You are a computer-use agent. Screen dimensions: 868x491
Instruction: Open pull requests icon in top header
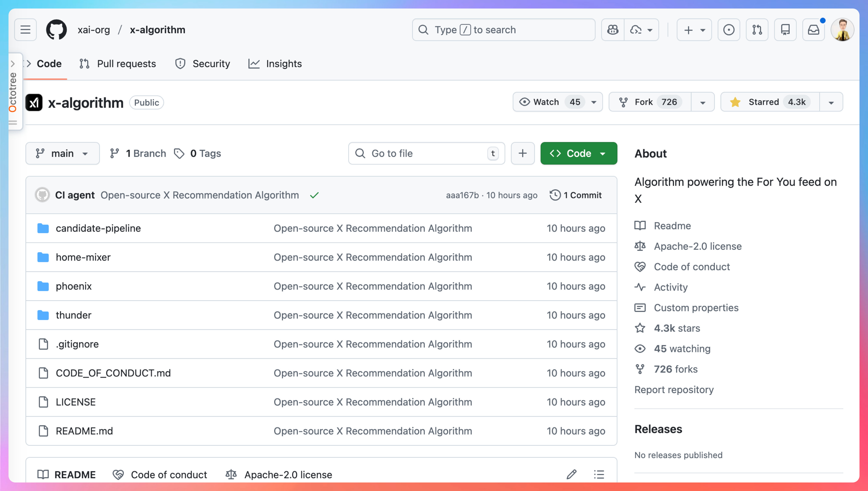point(757,30)
